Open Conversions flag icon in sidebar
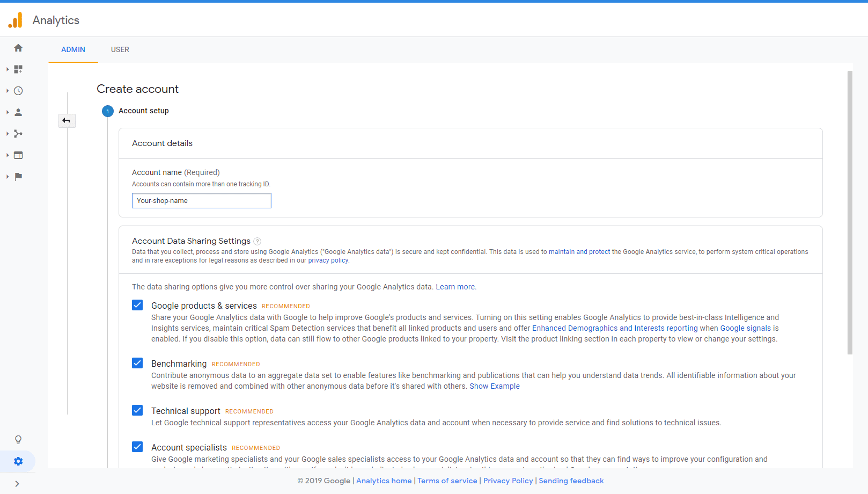The height and width of the screenshot is (494, 868). (x=18, y=177)
